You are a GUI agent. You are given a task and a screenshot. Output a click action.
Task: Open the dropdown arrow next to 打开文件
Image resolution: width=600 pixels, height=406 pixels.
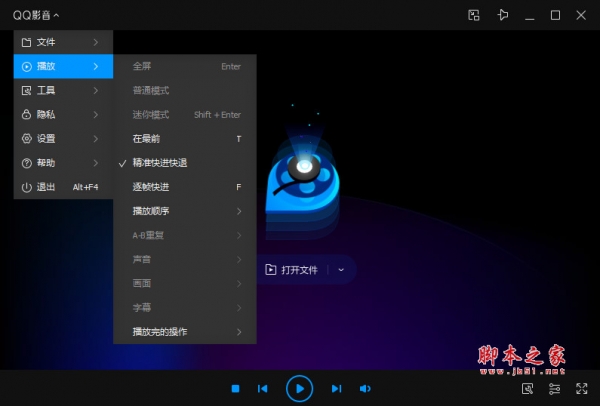[341, 270]
